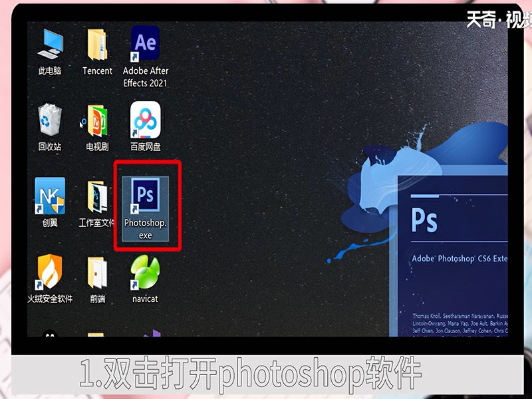Click the large Ps logo on splash screen
532x399 pixels.
click(425, 219)
